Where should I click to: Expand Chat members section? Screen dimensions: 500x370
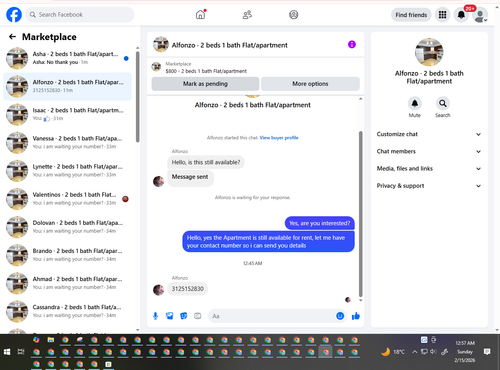[429, 151]
